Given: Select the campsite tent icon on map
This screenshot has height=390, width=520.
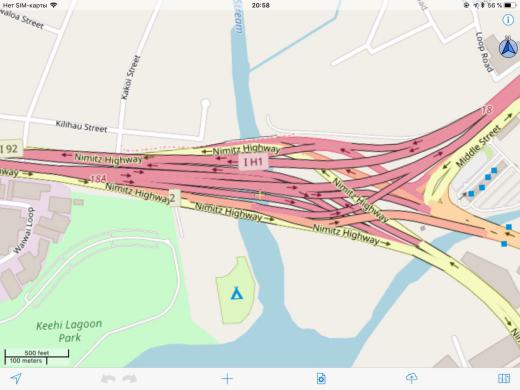Looking at the screenshot, I should pyautogui.click(x=237, y=293).
